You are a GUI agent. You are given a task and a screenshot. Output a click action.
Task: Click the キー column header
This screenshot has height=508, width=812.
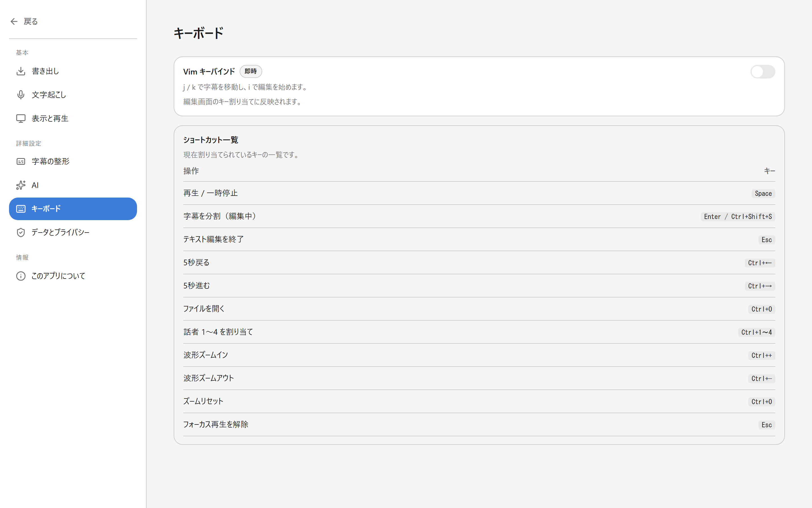click(x=769, y=171)
